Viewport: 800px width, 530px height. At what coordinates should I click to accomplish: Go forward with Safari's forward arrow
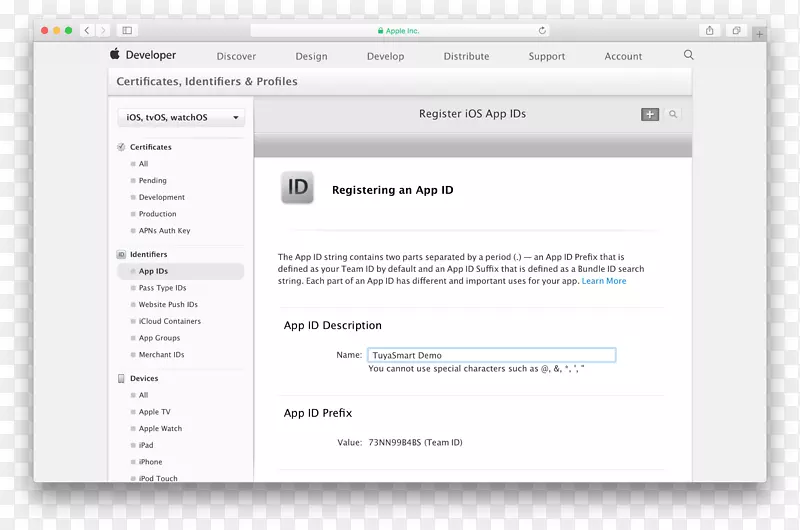(103, 31)
